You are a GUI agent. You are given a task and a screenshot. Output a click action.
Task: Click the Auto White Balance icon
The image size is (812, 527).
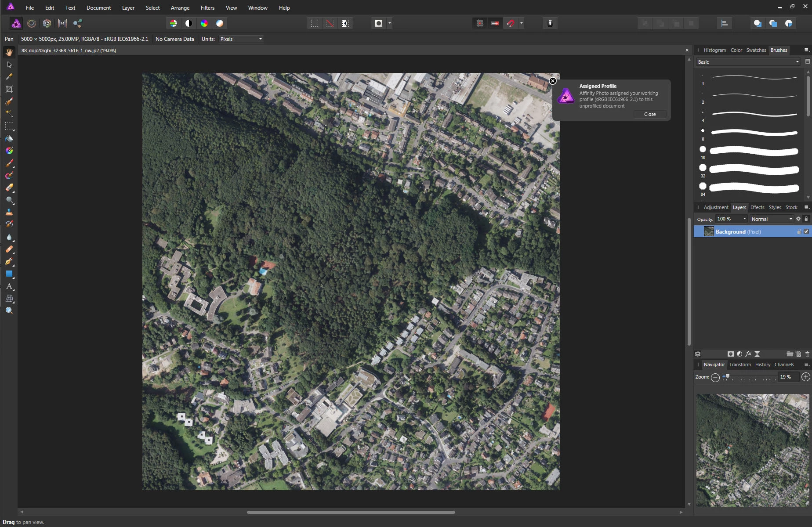(x=220, y=23)
